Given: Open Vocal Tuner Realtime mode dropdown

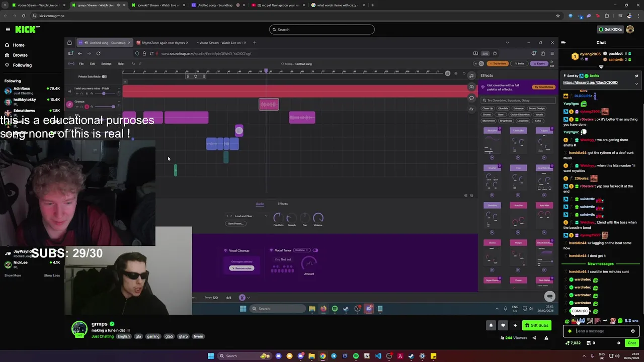Looking at the screenshot, I should [301, 250].
